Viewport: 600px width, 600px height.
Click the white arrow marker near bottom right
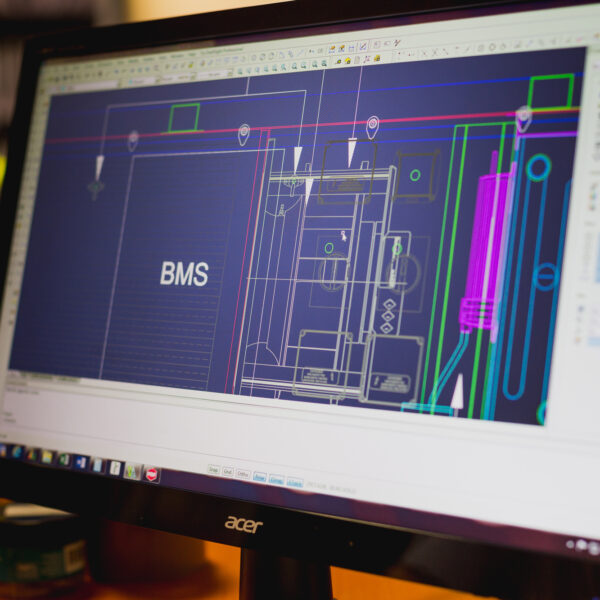coord(457,394)
